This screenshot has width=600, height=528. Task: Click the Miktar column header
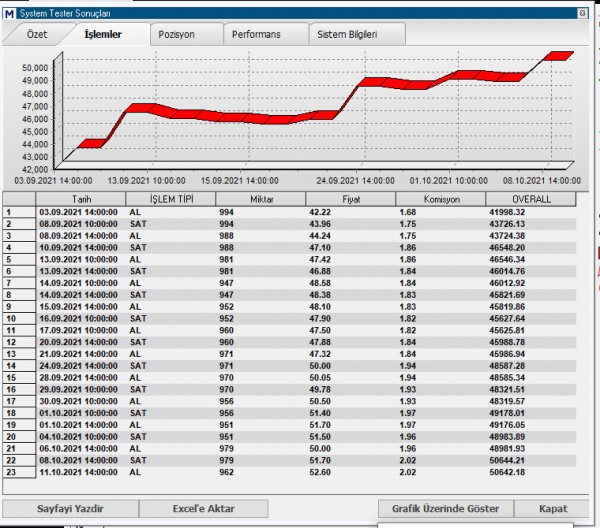[x=261, y=199]
